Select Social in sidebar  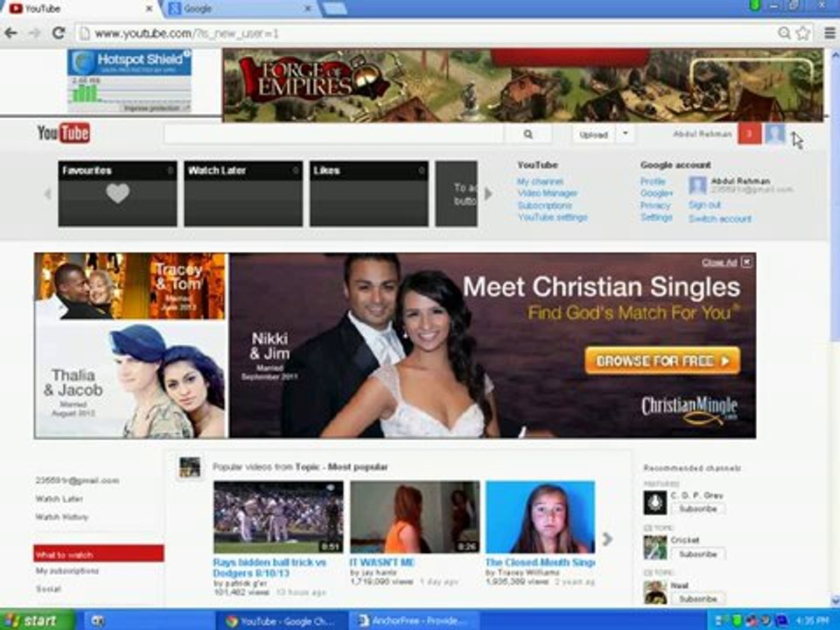pos(48,589)
